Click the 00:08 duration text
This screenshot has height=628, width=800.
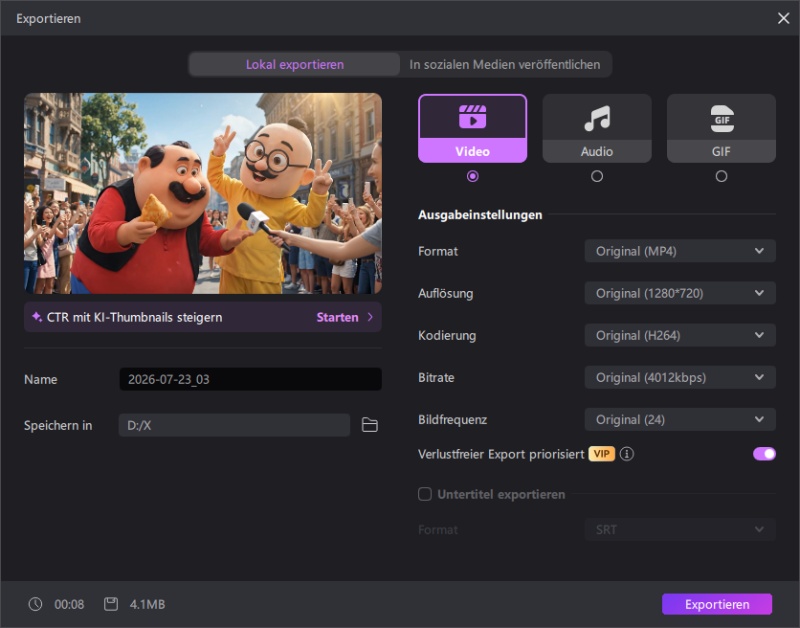coord(69,604)
